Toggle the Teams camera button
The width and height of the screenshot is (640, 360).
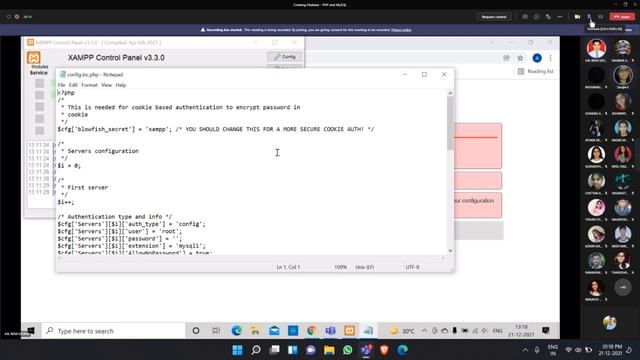(x=577, y=17)
